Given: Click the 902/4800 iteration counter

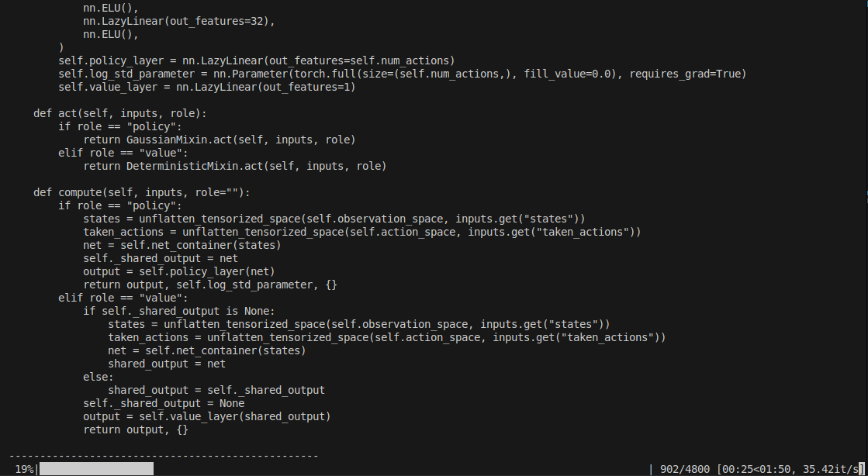Looking at the screenshot, I should click(x=686, y=469).
